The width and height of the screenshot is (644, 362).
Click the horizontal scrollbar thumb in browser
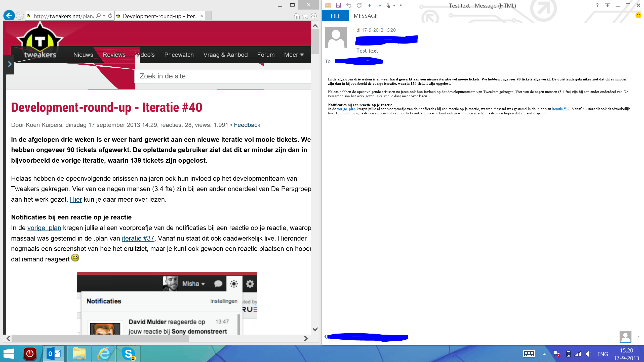click(x=100, y=338)
